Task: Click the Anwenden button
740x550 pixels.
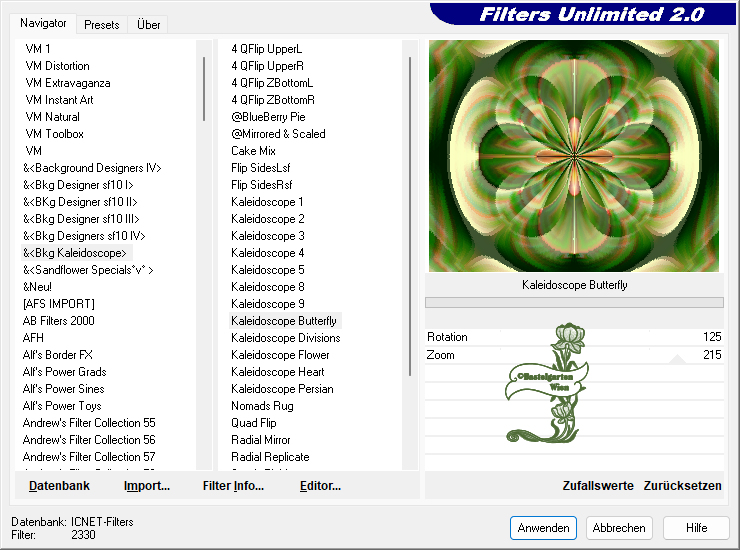Action: [x=543, y=528]
